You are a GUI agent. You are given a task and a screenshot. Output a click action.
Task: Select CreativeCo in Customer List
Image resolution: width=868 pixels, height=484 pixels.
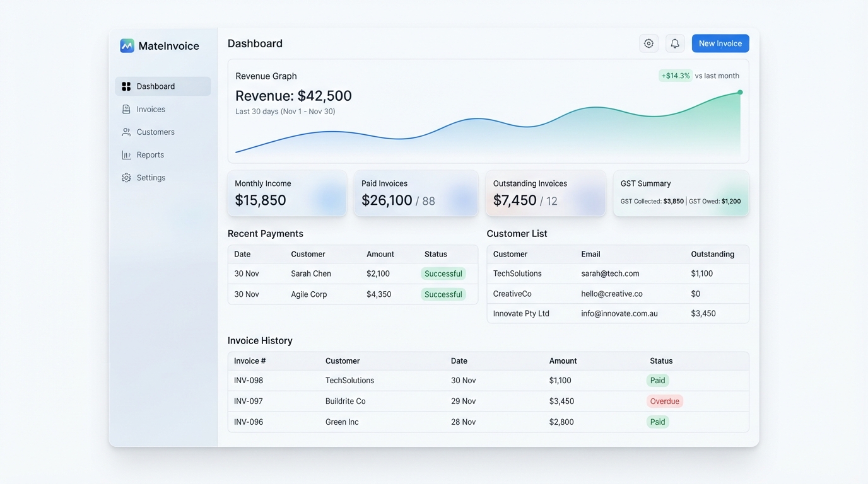click(512, 294)
